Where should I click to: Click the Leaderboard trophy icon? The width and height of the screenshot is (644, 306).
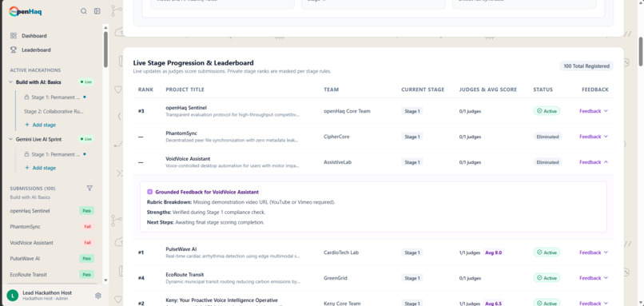(14, 50)
